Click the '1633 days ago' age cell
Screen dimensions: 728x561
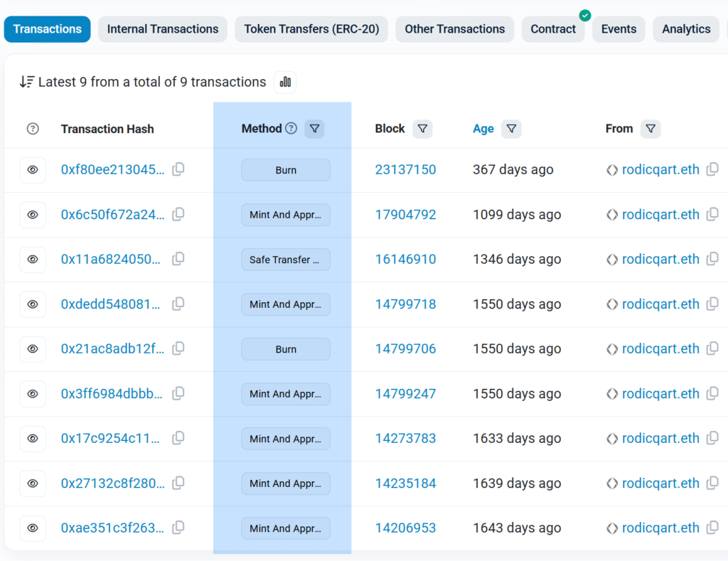(x=517, y=439)
